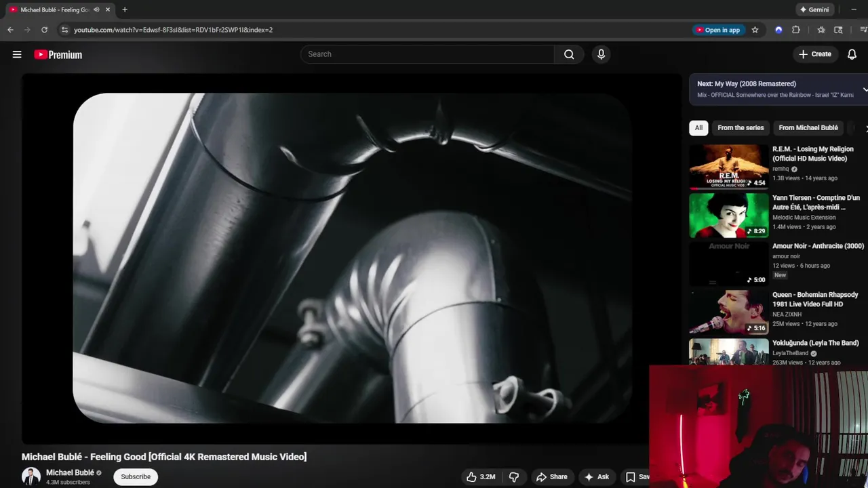Bookmark this page with the star icon
This screenshot has width=868, height=488.
[755, 30]
